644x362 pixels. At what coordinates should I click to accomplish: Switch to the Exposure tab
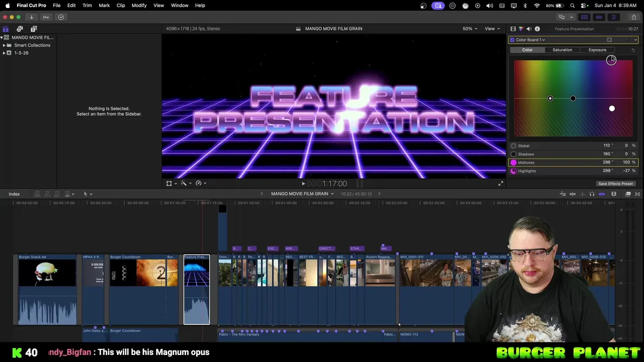pyautogui.click(x=597, y=50)
